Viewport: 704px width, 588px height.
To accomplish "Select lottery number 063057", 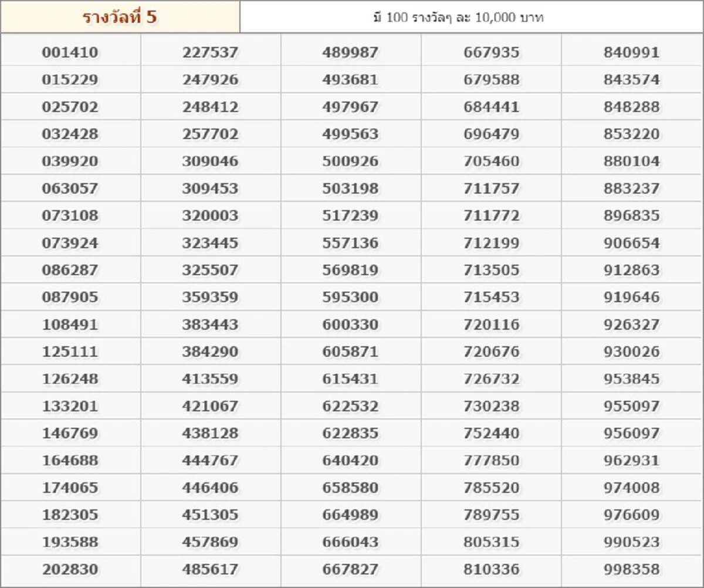I will click(x=70, y=188).
